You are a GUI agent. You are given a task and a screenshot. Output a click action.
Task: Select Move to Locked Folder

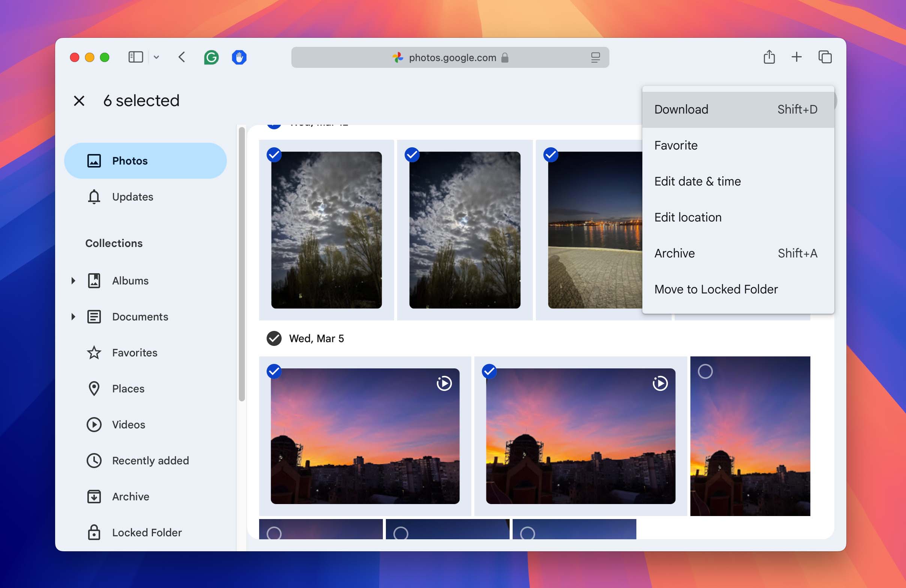click(x=738, y=289)
